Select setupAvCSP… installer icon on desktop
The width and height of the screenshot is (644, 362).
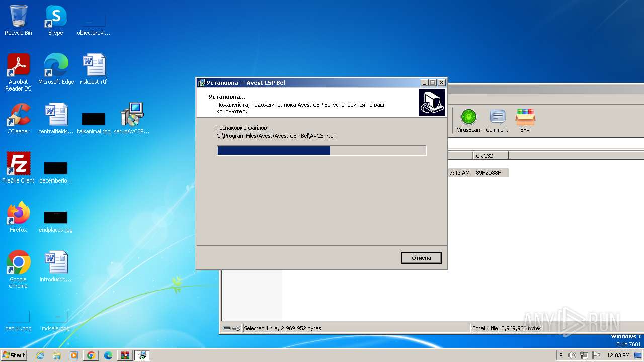[132, 119]
